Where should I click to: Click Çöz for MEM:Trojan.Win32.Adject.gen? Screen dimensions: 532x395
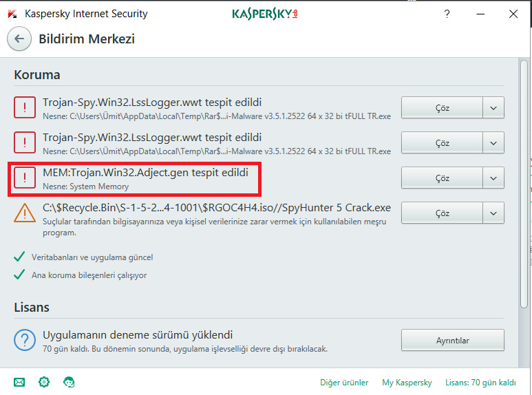442,178
